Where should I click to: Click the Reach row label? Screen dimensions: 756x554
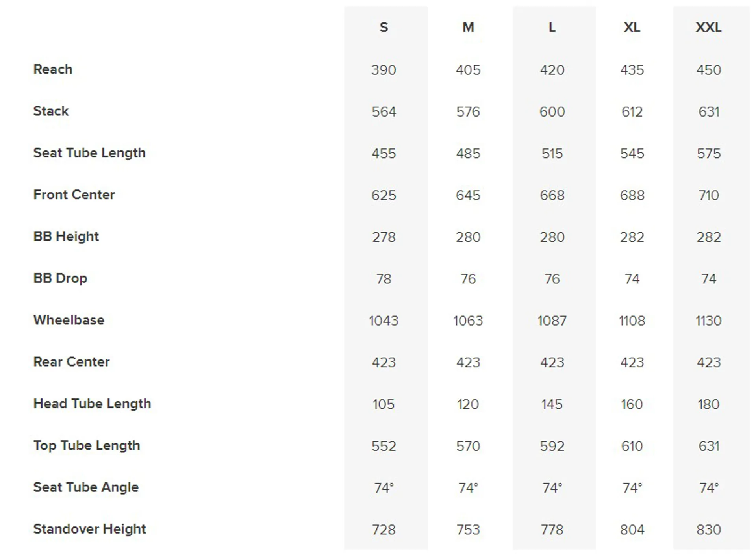pyautogui.click(x=53, y=69)
